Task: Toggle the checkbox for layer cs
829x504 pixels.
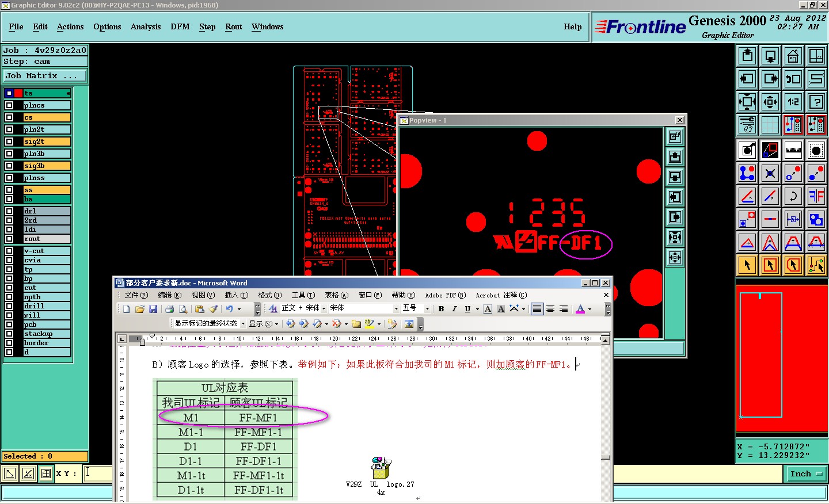Action: click(9, 117)
